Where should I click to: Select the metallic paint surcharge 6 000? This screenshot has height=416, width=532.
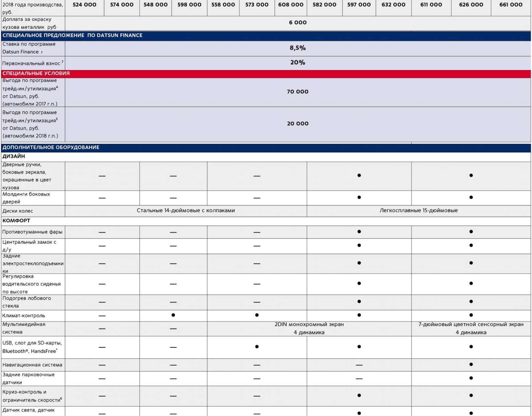point(298,23)
